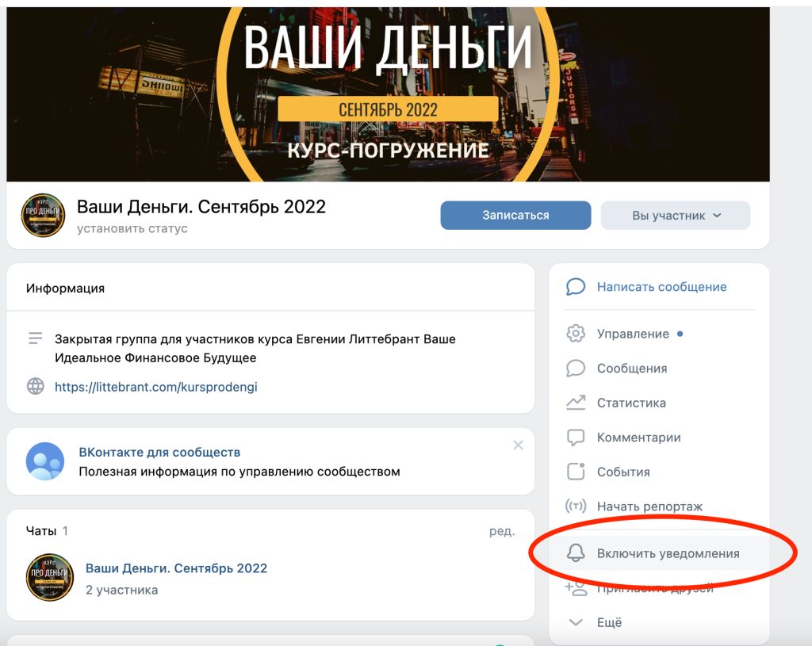Click the group avatar next to title

[x=43, y=215]
